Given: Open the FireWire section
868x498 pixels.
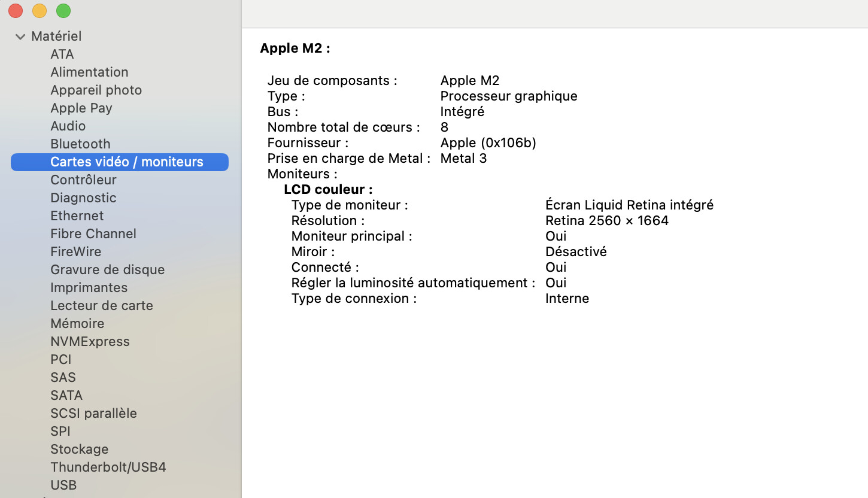Looking at the screenshot, I should pos(76,251).
